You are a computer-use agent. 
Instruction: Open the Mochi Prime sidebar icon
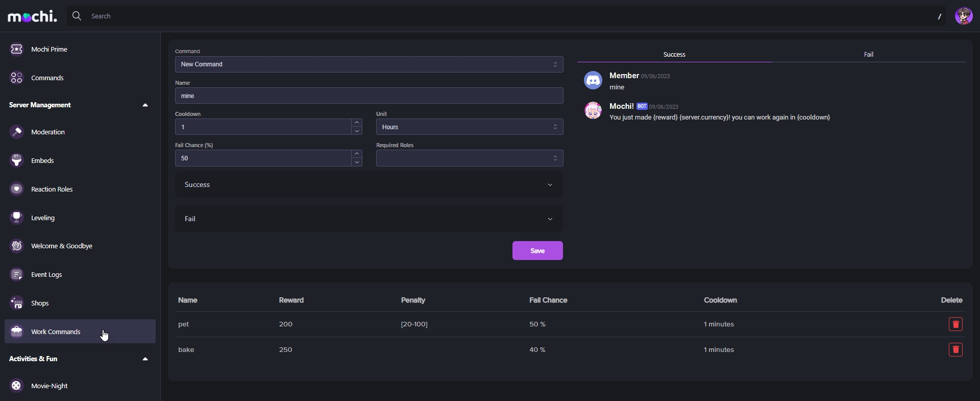[x=17, y=49]
